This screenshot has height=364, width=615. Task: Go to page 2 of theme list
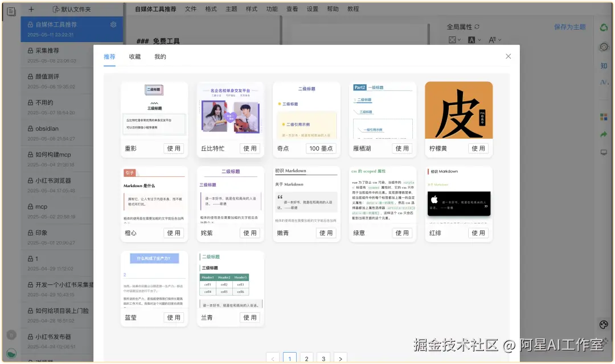pyautogui.click(x=306, y=358)
